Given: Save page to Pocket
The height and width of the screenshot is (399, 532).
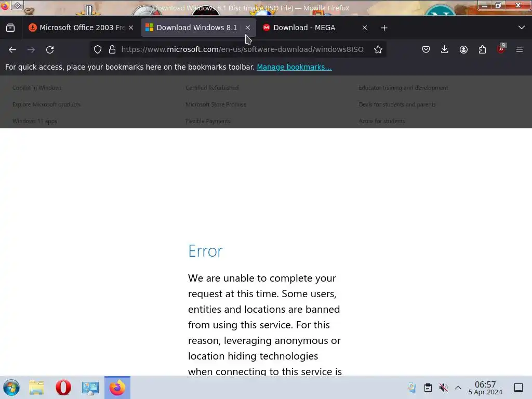Looking at the screenshot, I should point(426,49).
